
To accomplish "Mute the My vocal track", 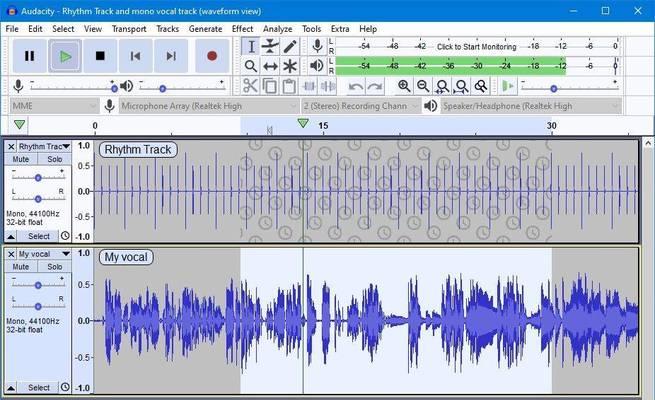I will (x=21, y=267).
